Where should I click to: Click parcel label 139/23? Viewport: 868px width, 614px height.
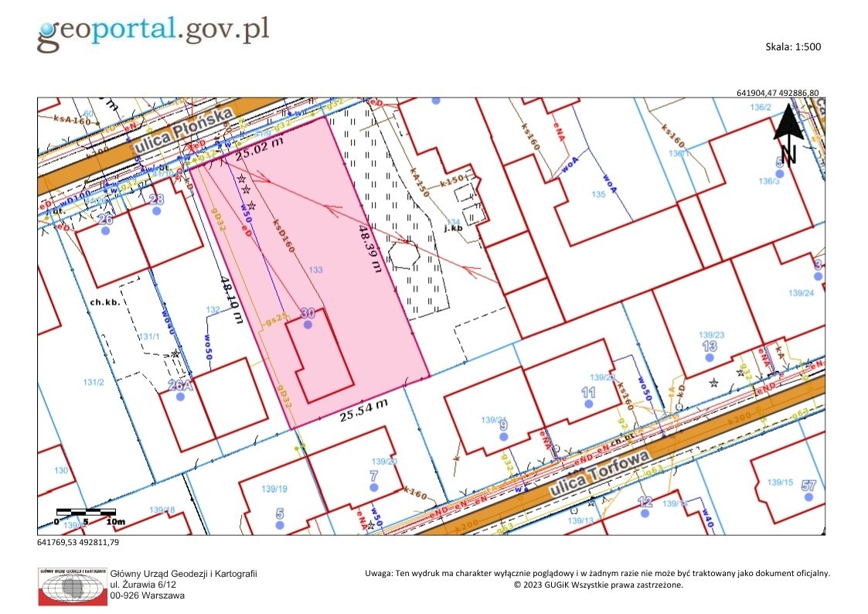pyautogui.click(x=711, y=335)
